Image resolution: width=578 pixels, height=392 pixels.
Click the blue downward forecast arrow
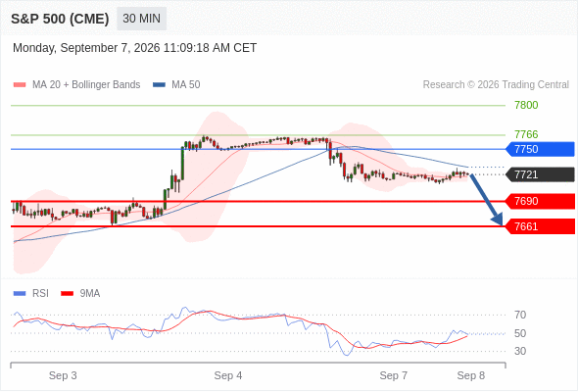[x=486, y=200]
